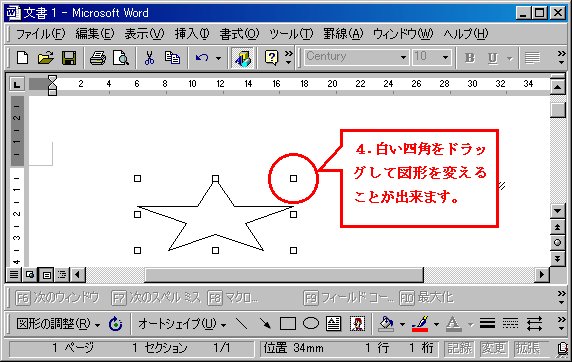Switch to Page Layout view button
The height and width of the screenshot is (362, 572).
click(46, 274)
